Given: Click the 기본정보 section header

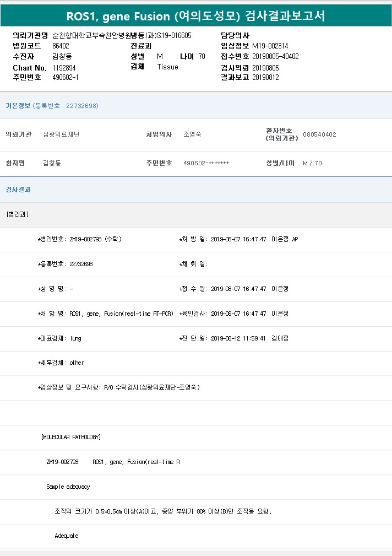Looking at the screenshot, I should [x=18, y=105].
